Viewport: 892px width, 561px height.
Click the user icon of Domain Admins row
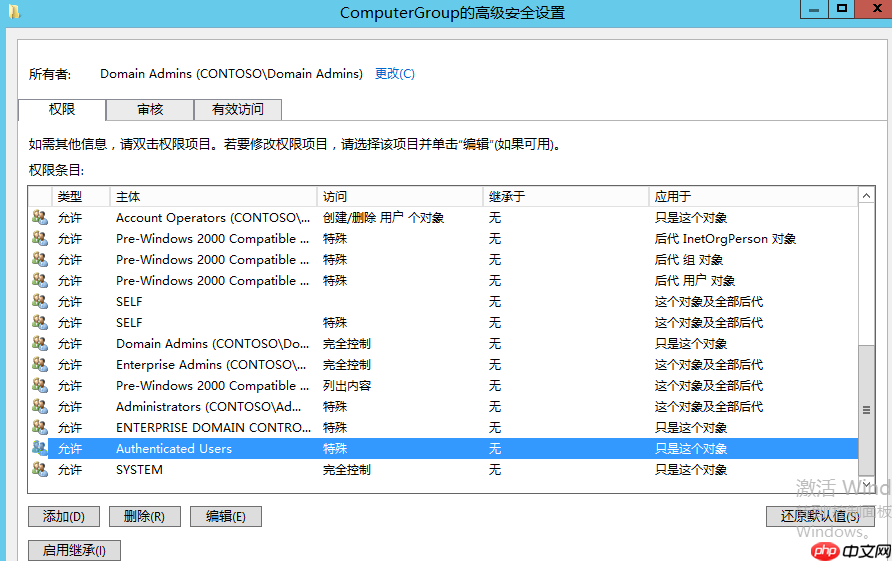click(x=40, y=343)
